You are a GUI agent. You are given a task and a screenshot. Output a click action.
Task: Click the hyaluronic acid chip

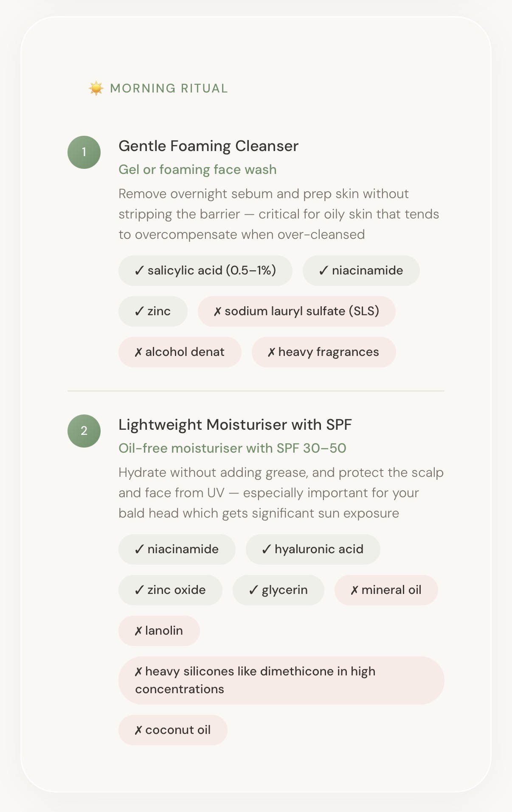click(x=312, y=549)
